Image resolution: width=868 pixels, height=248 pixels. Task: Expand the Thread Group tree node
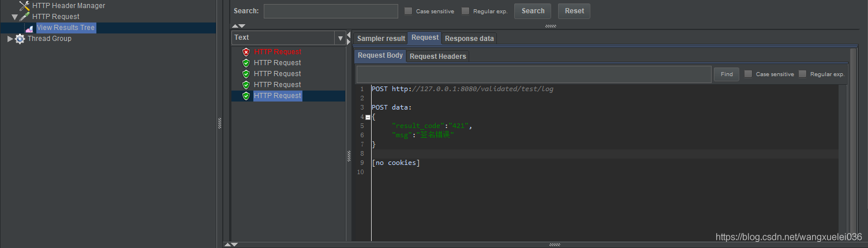coord(10,39)
